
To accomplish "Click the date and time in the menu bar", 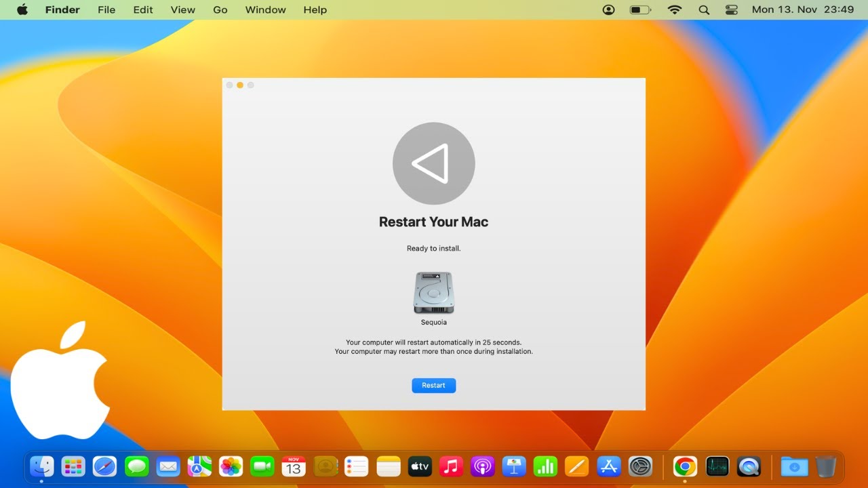I will 803,9.
